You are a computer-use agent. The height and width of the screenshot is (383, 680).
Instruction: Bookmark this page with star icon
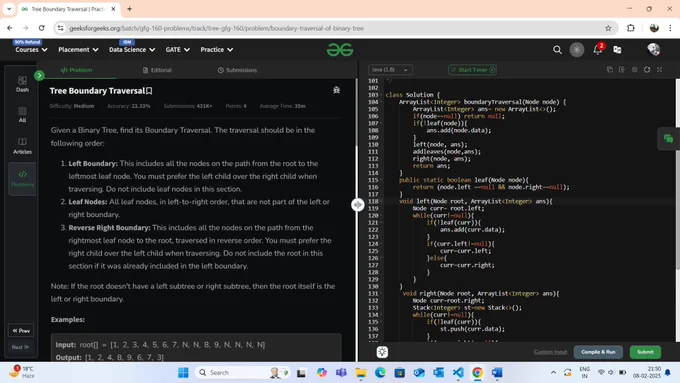(x=608, y=28)
